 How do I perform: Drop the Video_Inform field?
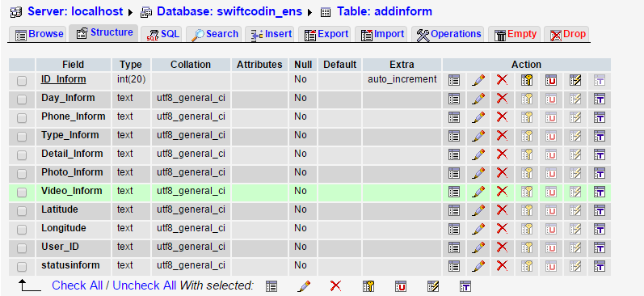(502, 191)
